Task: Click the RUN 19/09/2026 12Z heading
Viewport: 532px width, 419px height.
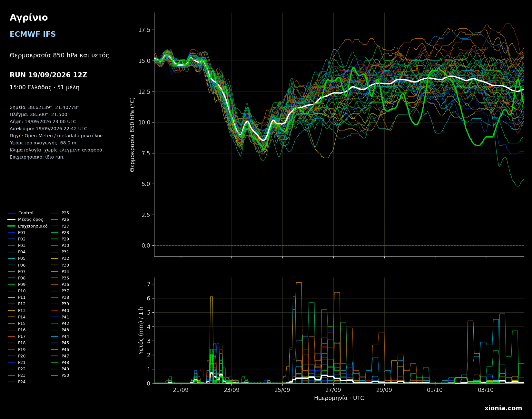Action: coord(48,75)
